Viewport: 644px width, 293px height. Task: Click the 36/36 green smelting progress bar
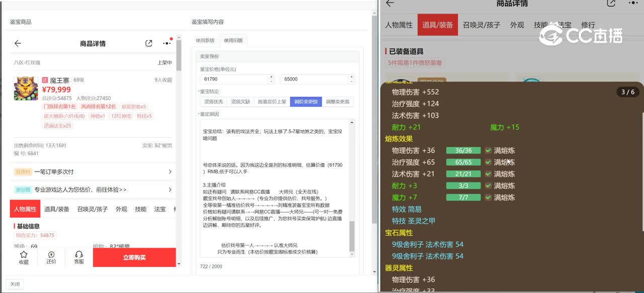[463, 151]
